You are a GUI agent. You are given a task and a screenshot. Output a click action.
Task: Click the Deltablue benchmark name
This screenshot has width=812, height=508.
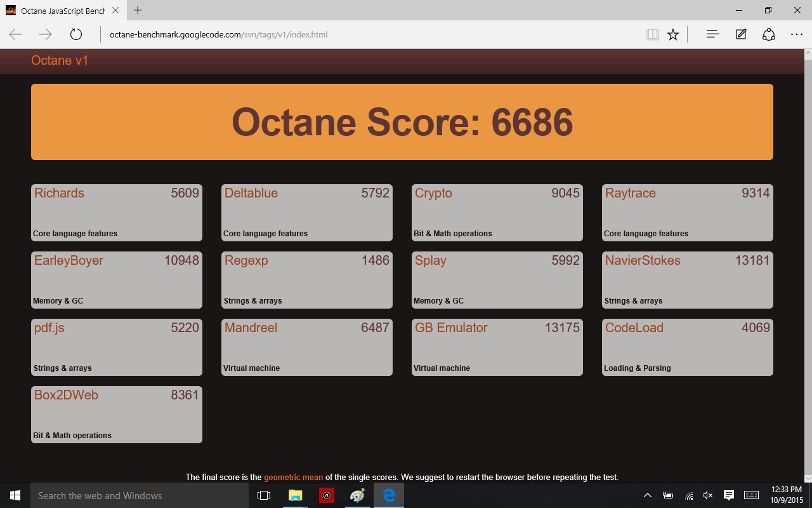[x=251, y=193]
